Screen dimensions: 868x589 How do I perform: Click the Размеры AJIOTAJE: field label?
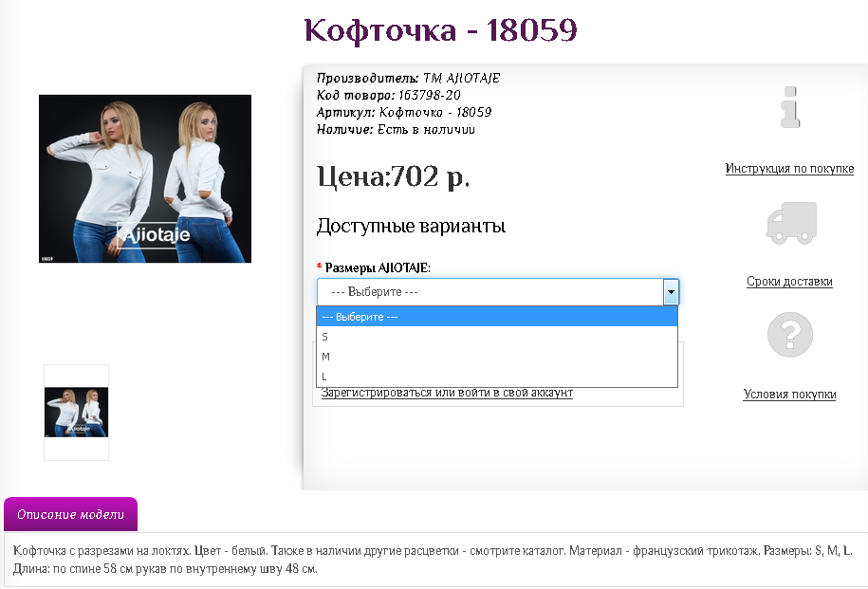click(x=378, y=267)
